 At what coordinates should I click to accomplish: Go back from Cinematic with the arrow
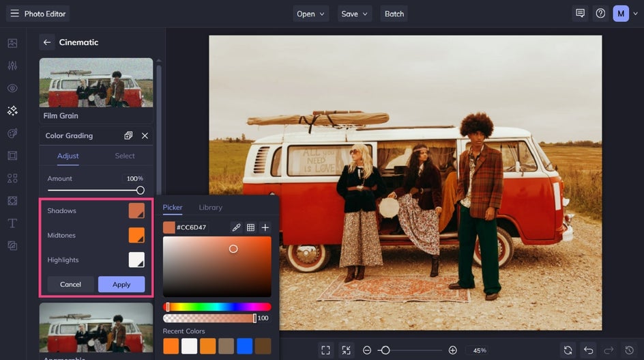(x=47, y=42)
